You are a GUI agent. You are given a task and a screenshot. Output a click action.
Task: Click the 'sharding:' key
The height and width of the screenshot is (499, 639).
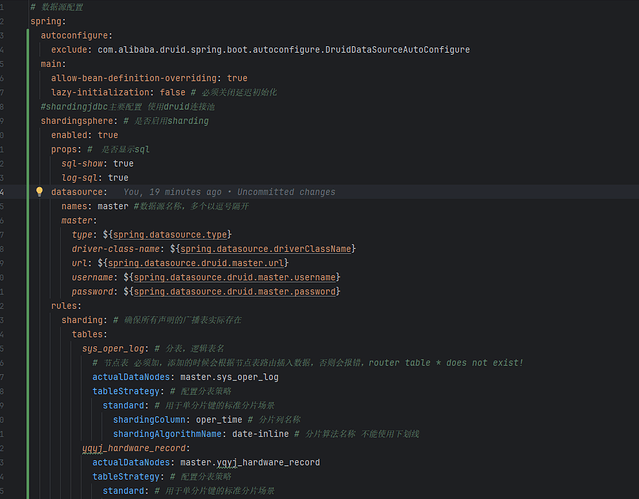(x=84, y=320)
